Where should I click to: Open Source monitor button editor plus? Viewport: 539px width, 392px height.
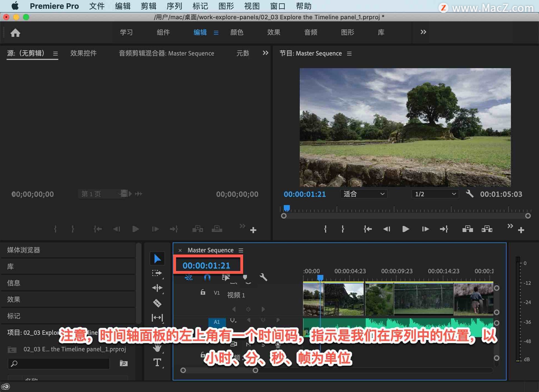253,230
